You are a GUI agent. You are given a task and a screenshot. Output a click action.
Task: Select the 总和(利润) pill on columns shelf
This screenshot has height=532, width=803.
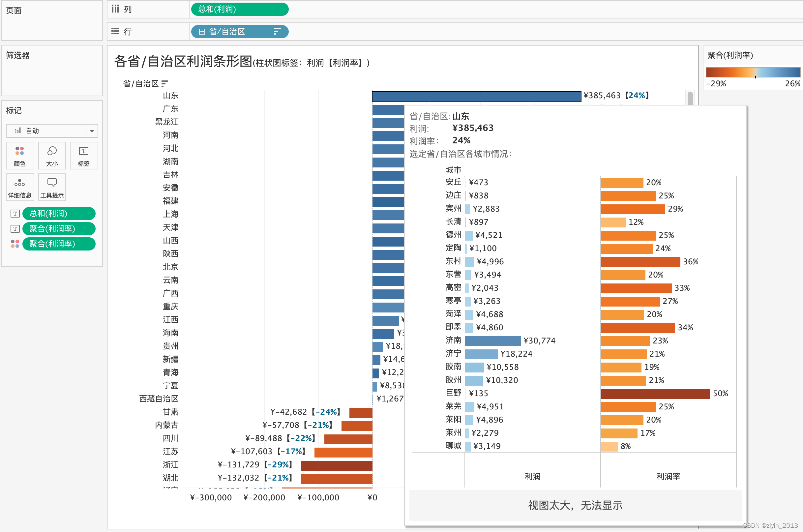[240, 9]
